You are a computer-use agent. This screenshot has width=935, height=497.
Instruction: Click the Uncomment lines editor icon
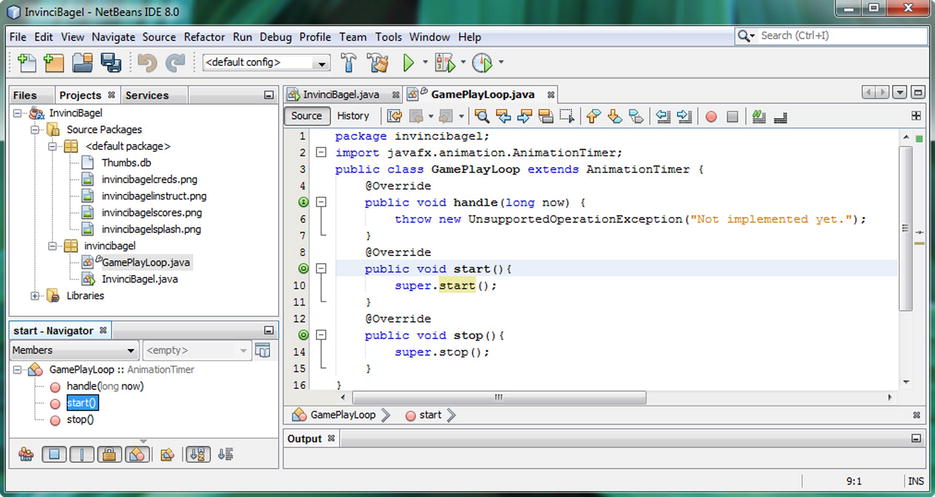[780, 117]
